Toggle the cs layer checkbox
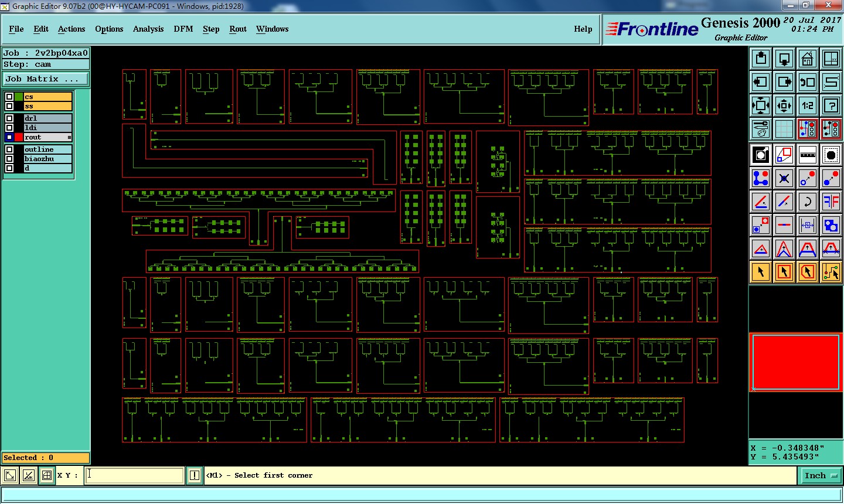844x504 pixels. pos(9,97)
